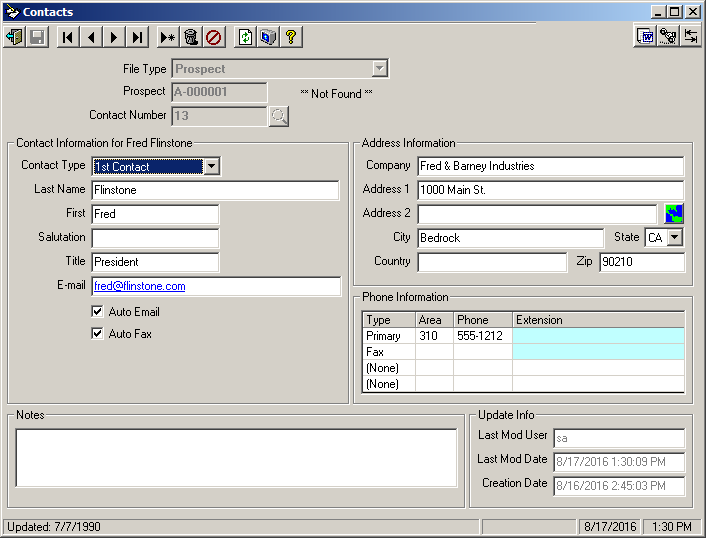Viewport: 706px width, 538px height.
Task: Click the blue folder attachment icon
Action: click(268, 37)
